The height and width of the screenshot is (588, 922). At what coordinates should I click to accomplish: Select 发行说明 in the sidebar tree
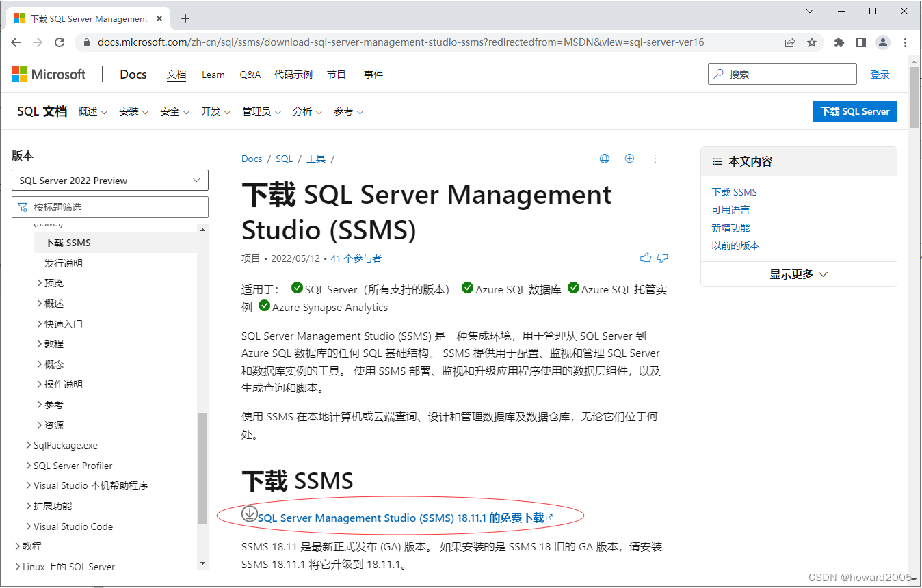pos(64,263)
